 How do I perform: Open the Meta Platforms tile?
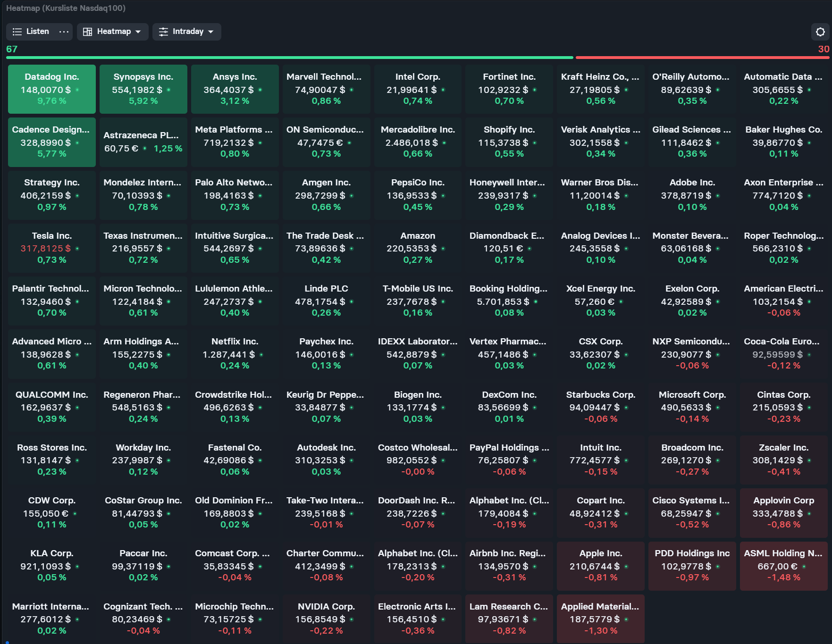235,142
